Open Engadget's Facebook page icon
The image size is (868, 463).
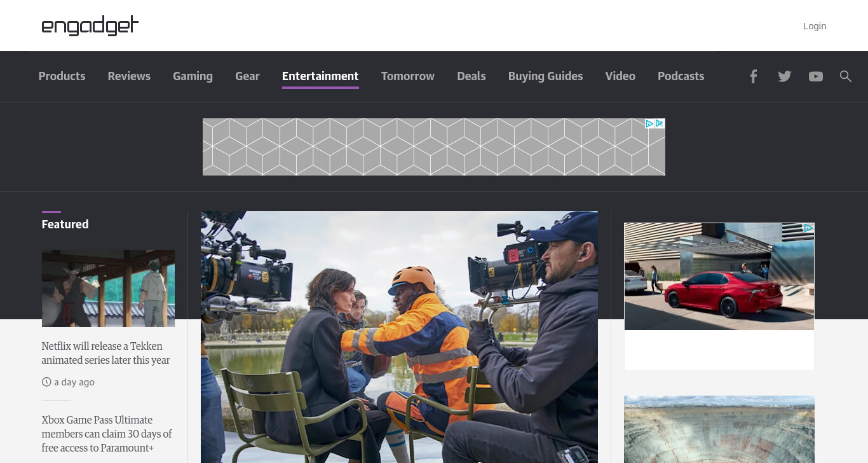point(753,76)
